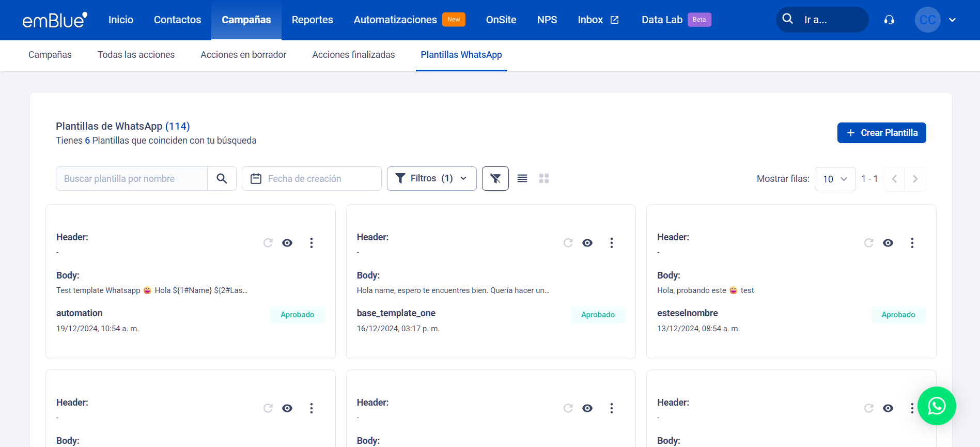
Task: Clear filters with the crossed funnel icon
Action: click(495, 179)
